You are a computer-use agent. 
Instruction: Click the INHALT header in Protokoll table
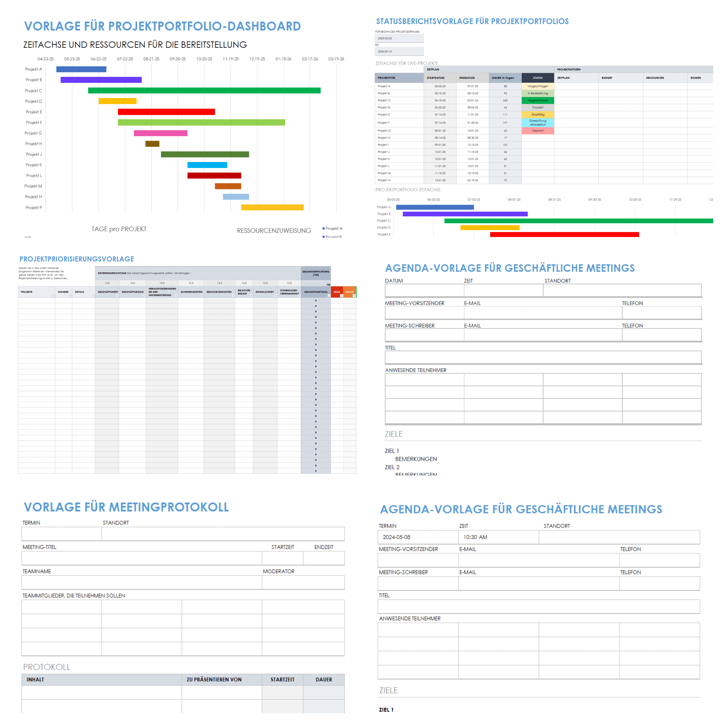pos(102,680)
